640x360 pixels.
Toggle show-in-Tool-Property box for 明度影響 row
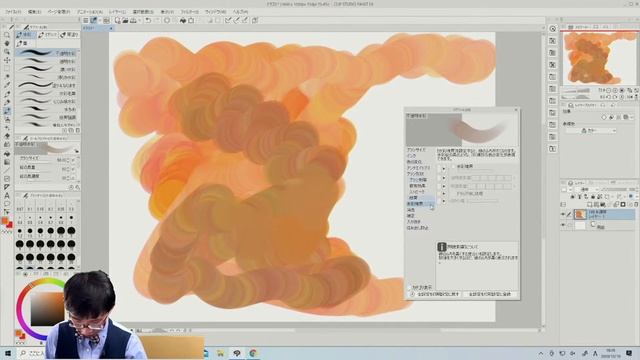(x=440, y=186)
